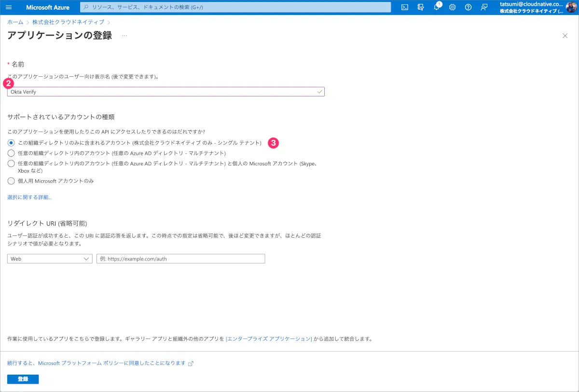
Task: Select the multitenant Azure AD directory option
Action: tap(11, 153)
